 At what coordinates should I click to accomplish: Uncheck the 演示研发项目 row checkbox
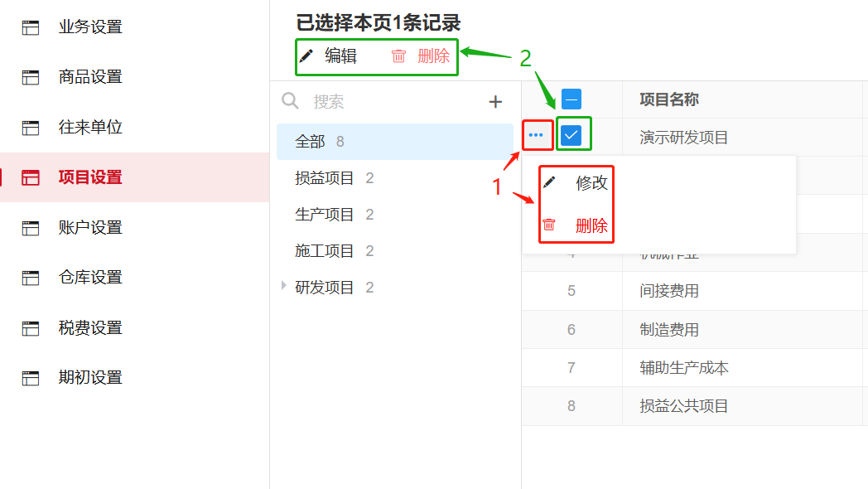pyautogui.click(x=571, y=135)
